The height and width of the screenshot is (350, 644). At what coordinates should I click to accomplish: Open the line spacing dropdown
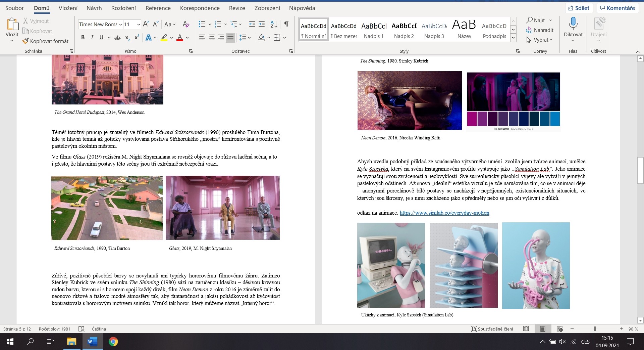245,38
